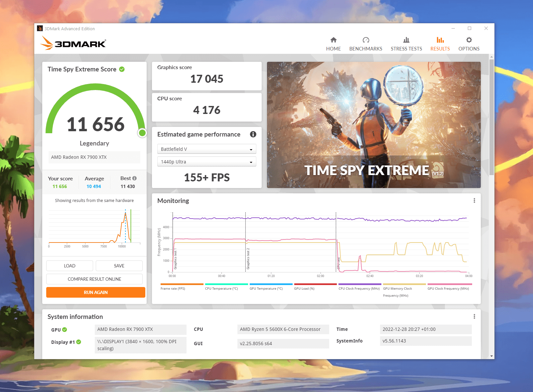Click the Graphics score value 17 045
The width and height of the screenshot is (533, 392).
coord(207,79)
